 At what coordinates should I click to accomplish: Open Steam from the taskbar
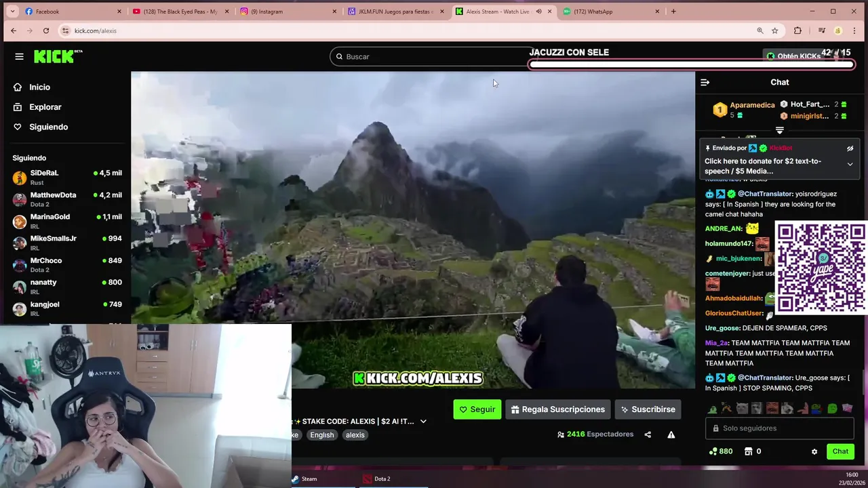coord(305,479)
